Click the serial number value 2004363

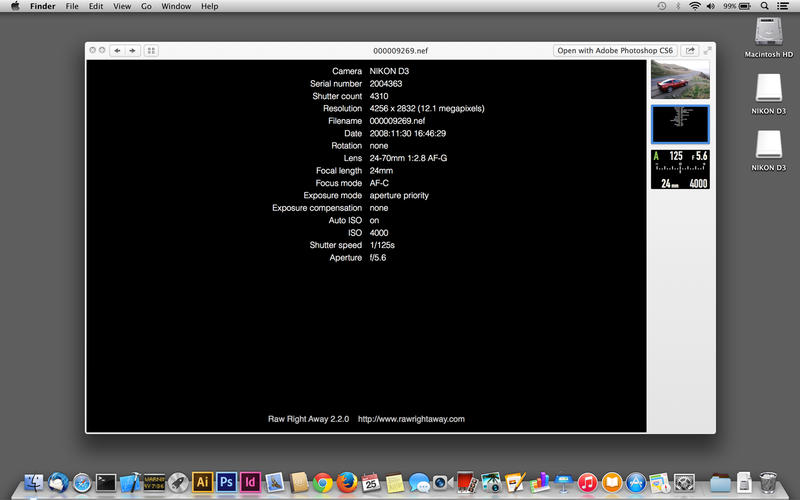point(386,84)
